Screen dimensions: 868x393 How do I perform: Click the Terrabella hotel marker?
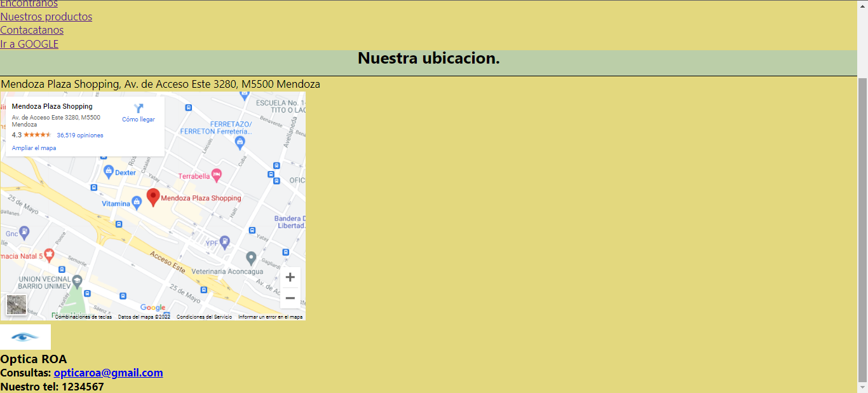coord(217,175)
